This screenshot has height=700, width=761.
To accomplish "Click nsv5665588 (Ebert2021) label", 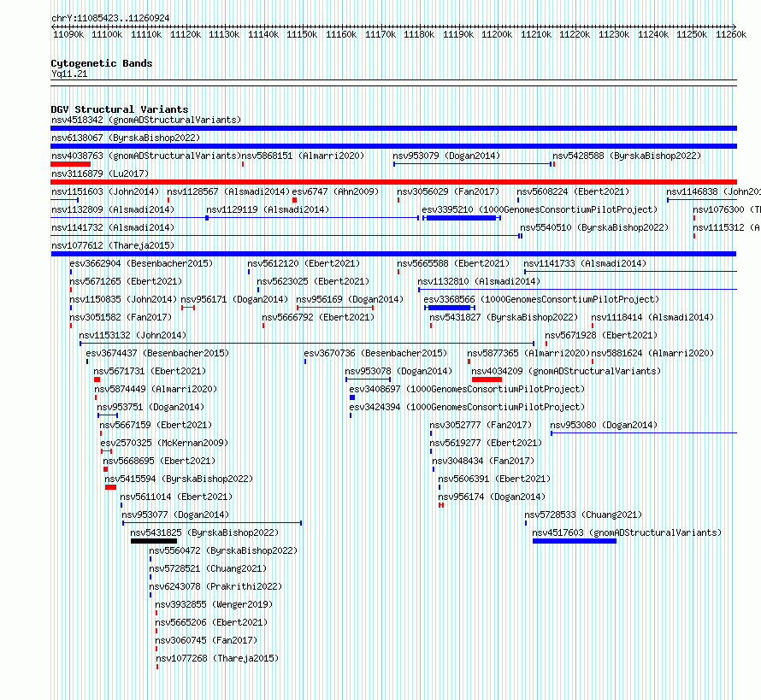I will click(453, 263).
